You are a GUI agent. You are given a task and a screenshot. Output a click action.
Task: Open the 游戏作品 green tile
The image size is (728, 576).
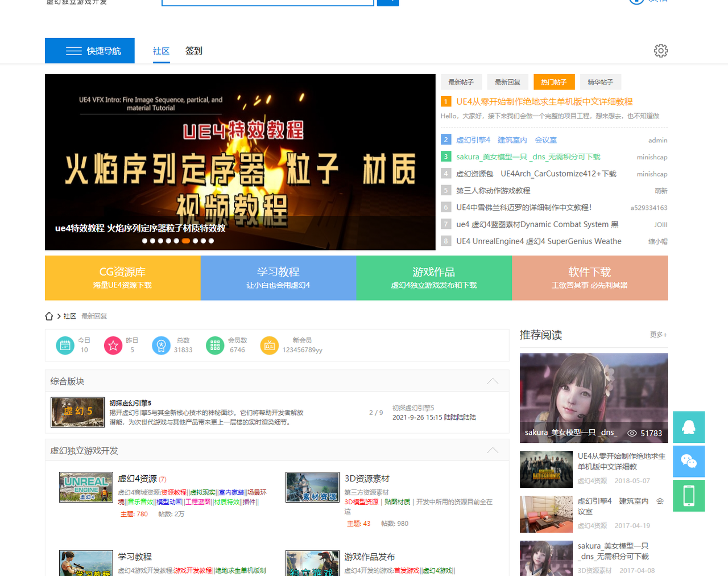click(x=434, y=278)
